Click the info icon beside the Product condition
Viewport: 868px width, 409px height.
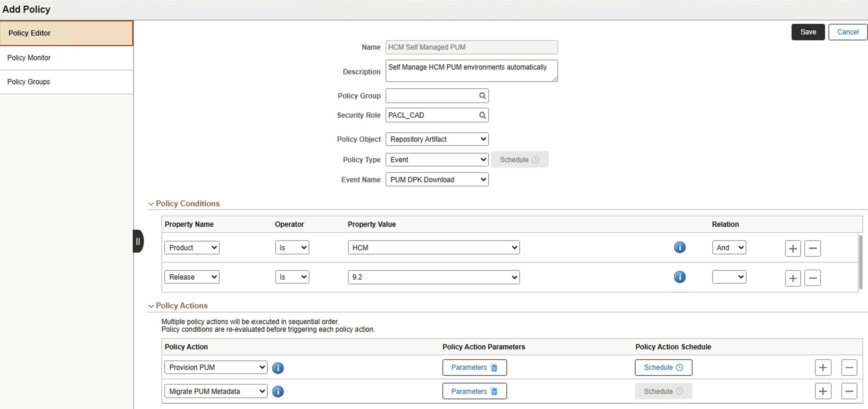click(680, 247)
